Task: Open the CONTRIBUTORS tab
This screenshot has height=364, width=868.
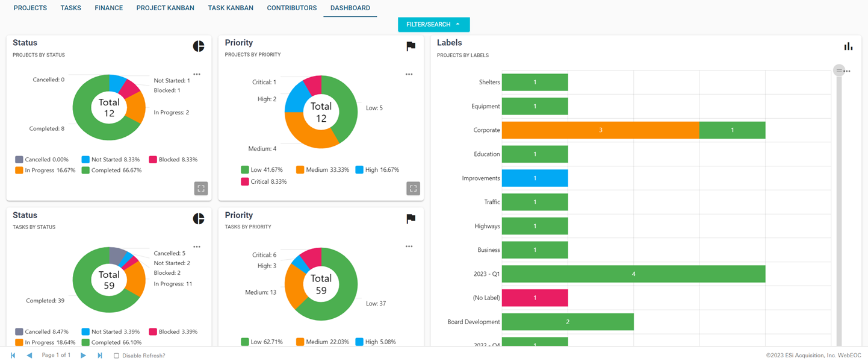Action: tap(291, 8)
